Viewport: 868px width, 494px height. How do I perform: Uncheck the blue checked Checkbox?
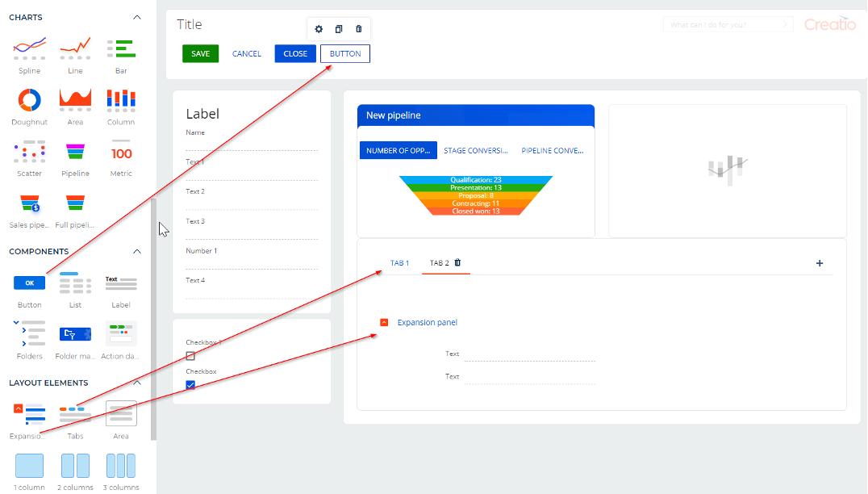(x=190, y=385)
